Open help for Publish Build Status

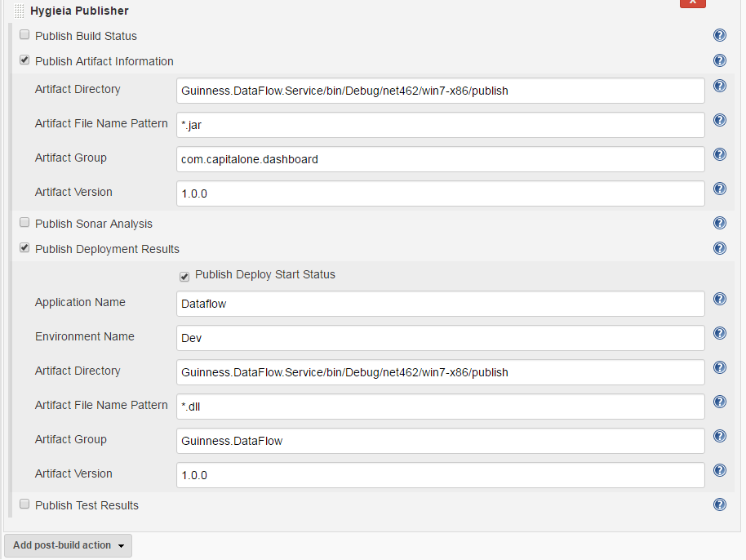(x=719, y=35)
